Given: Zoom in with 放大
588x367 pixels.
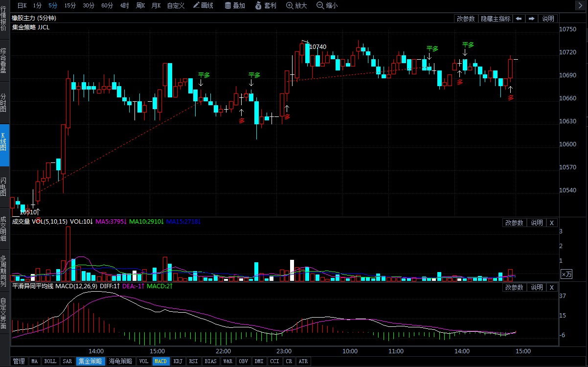Looking at the screenshot, I should point(296,5).
